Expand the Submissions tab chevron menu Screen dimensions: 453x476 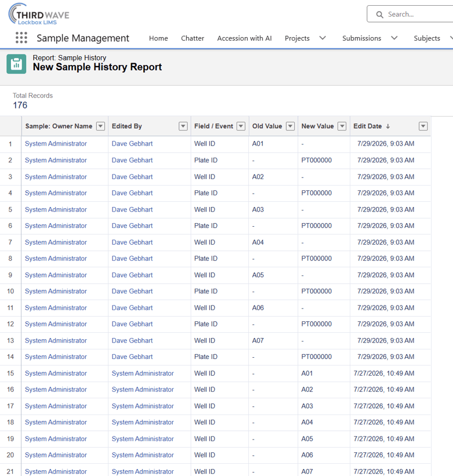pos(394,38)
